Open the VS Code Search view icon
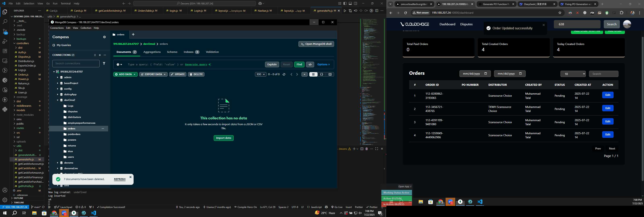Screen dimensions: 644x217 coord(5,22)
